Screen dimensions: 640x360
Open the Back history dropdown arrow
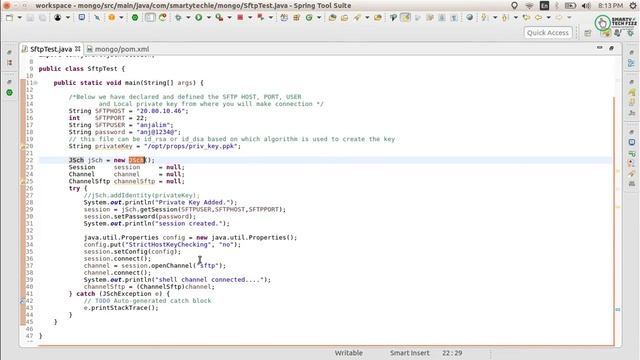coord(549,18)
